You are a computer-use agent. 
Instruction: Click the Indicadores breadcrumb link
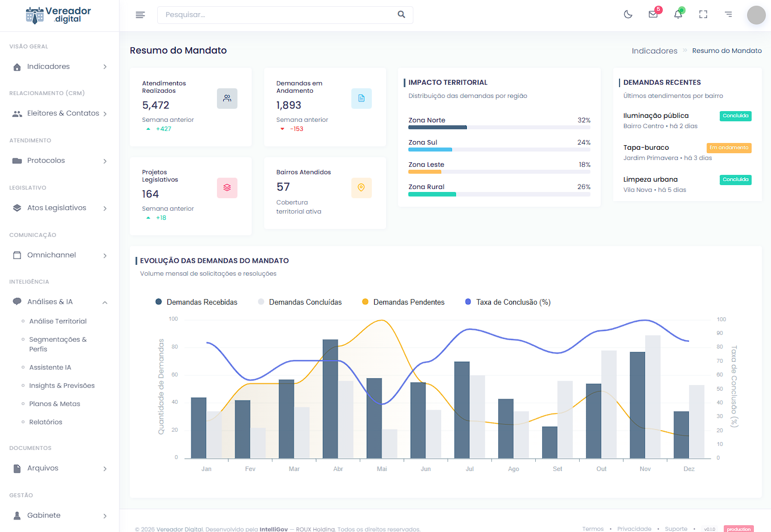pos(654,51)
